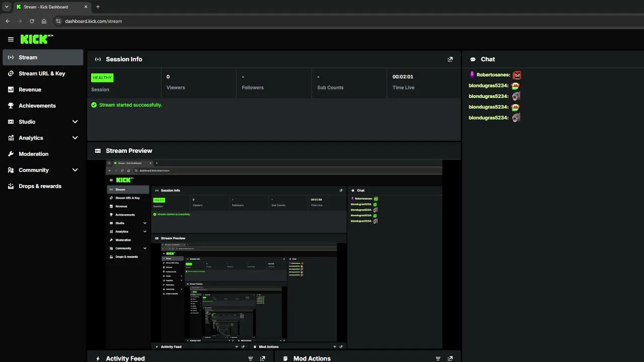Click the Time Live 00:02:01 value
The height and width of the screenshot is (362, 644).
coord(403,76)
